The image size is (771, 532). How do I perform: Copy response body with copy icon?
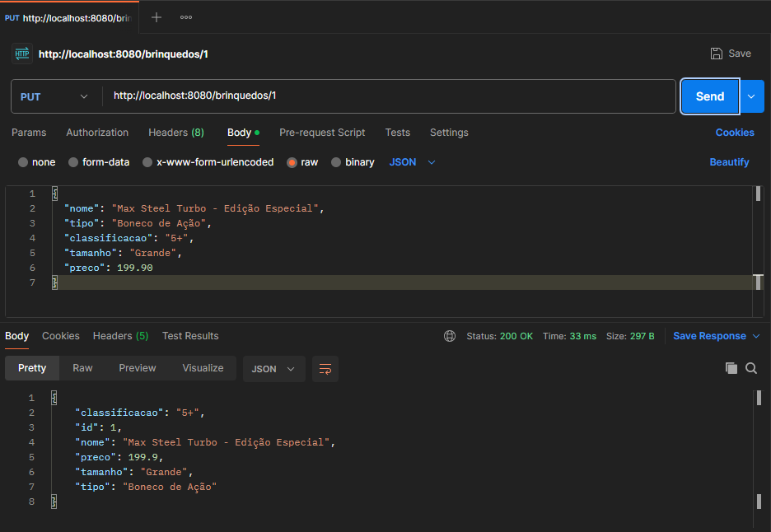[731, 368]
